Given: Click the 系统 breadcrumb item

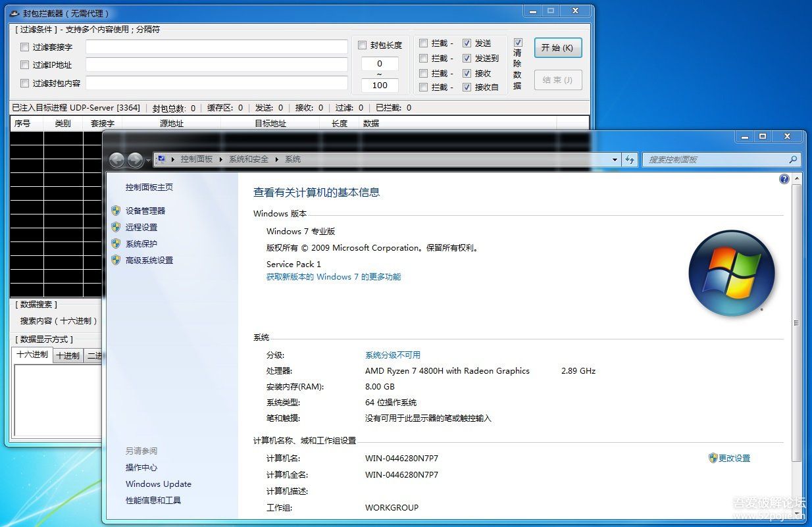Looking at the screenshot, I should pos(293,159).
